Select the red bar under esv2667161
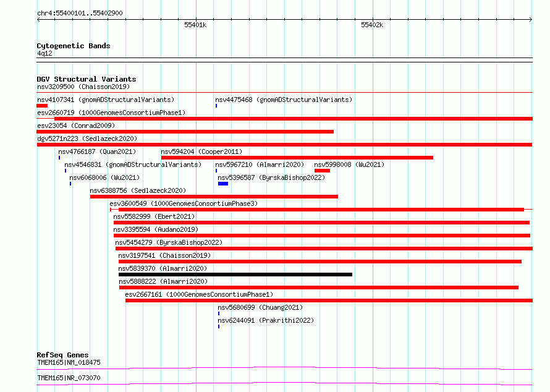The image size is (550, 392). (x=329, y=300)
